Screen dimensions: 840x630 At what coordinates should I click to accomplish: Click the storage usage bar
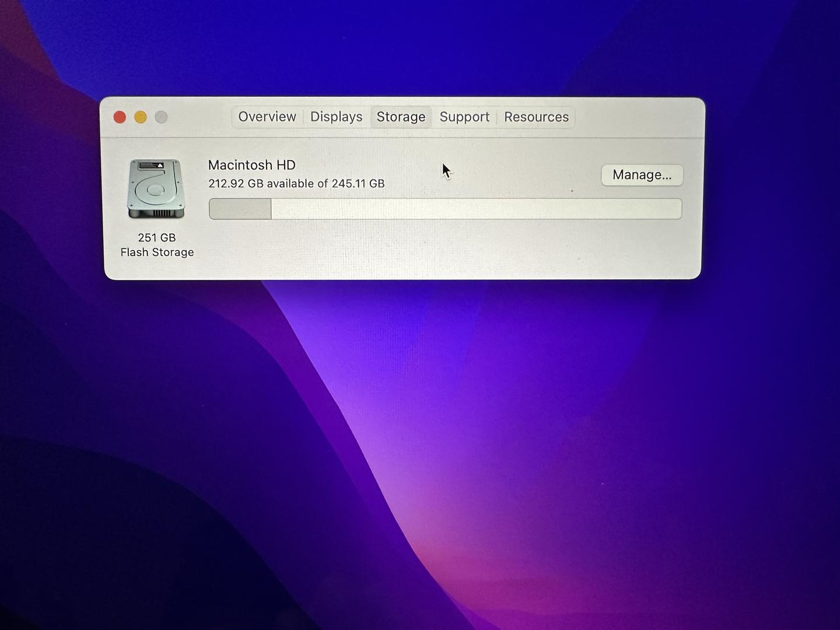(x=445, y=209)
